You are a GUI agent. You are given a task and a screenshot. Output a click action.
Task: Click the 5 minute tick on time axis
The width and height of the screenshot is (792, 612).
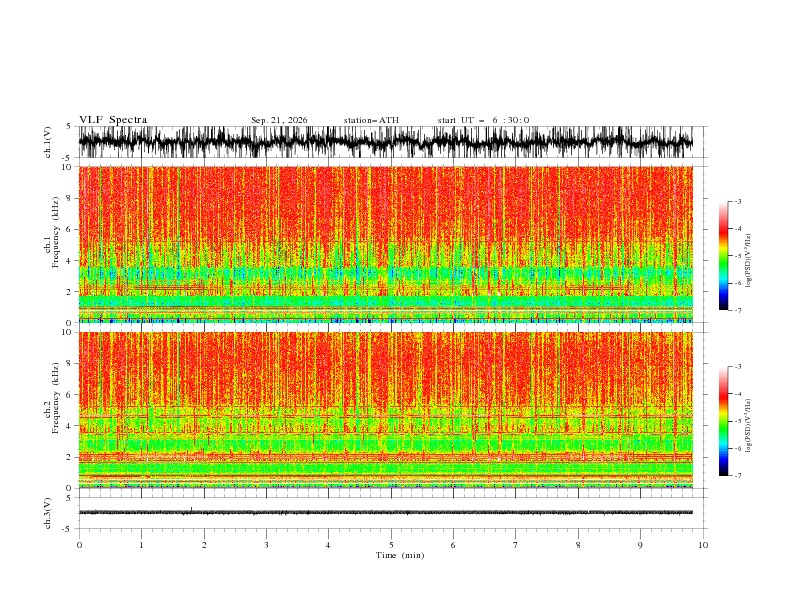[x=391, y=545]
